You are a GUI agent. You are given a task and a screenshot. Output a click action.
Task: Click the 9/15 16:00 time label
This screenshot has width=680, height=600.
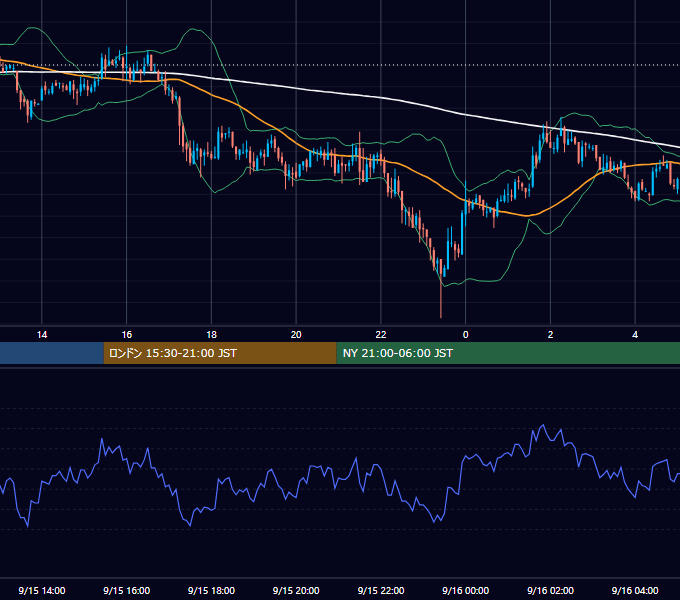click(127, 590)
